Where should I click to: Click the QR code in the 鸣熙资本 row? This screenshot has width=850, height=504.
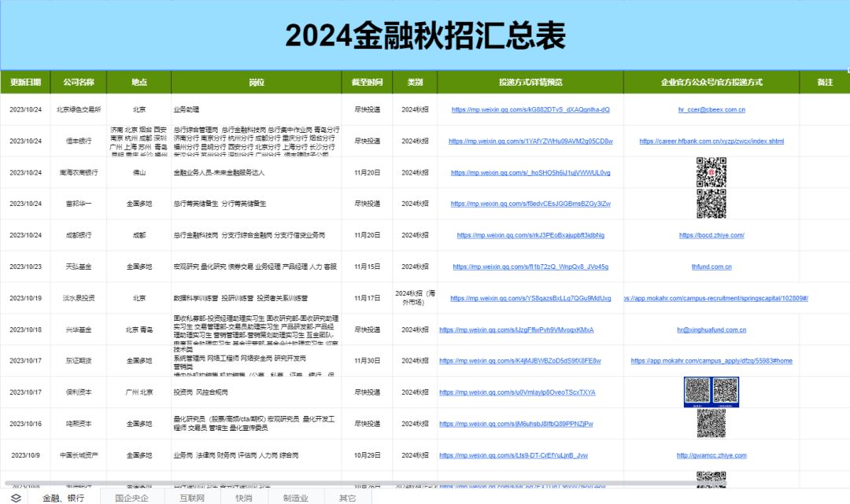(x=711, y=423)
